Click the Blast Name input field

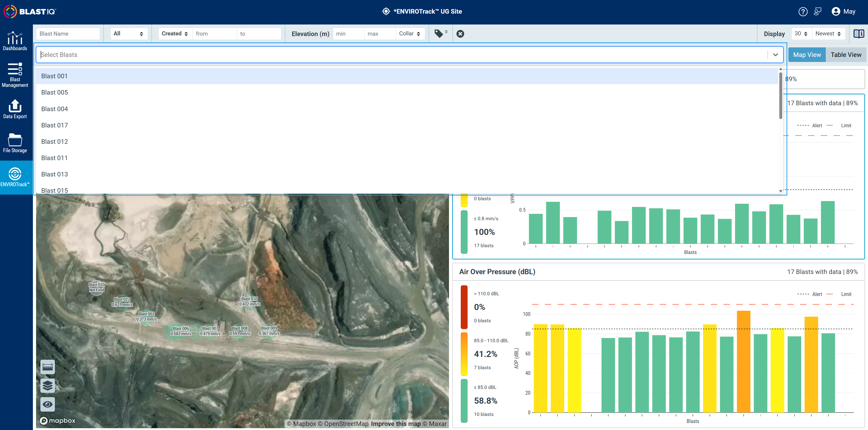(68, 33)
